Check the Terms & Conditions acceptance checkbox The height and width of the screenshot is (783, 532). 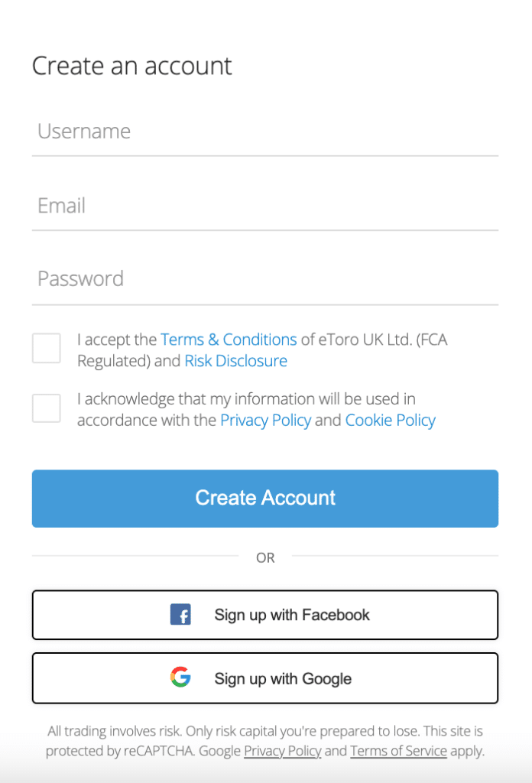click(x=46, y=348)
